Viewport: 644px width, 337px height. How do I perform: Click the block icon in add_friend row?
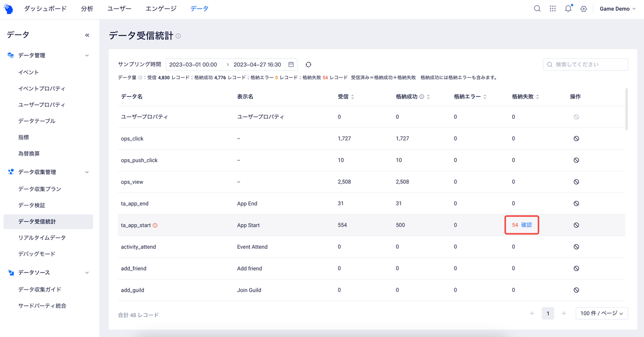coord(576,268)
